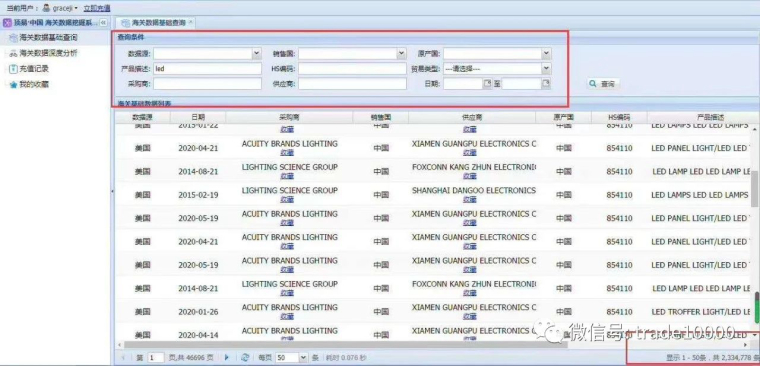
Task: Open 海关数据深度分析 from sidebar
Action: pyautogui.click(x=48, y=53)
